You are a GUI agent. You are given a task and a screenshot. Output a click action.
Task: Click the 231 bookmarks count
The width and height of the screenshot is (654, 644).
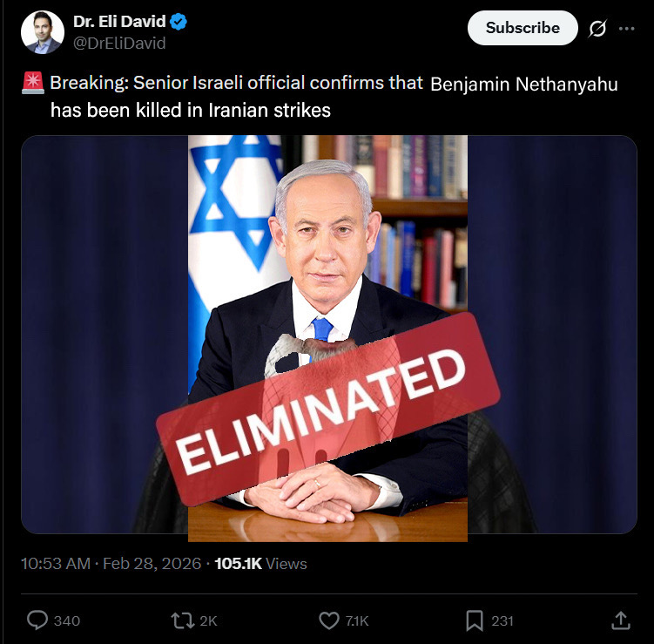502,621
